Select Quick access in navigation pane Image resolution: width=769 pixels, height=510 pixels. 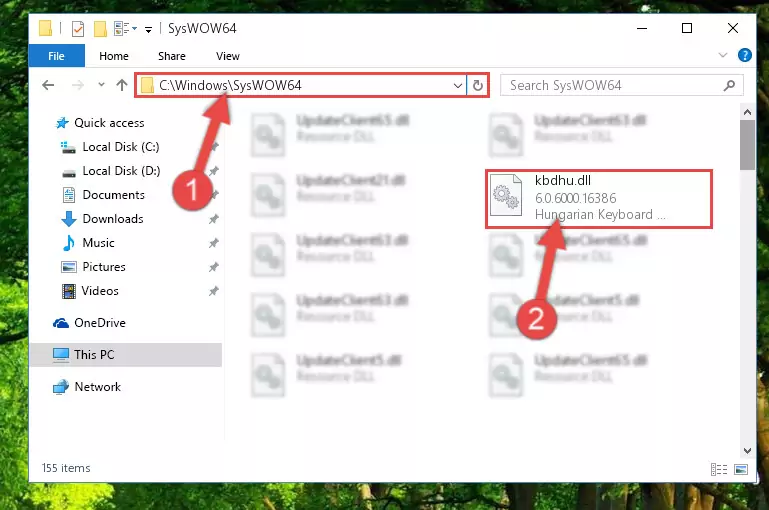coord(109,123)
